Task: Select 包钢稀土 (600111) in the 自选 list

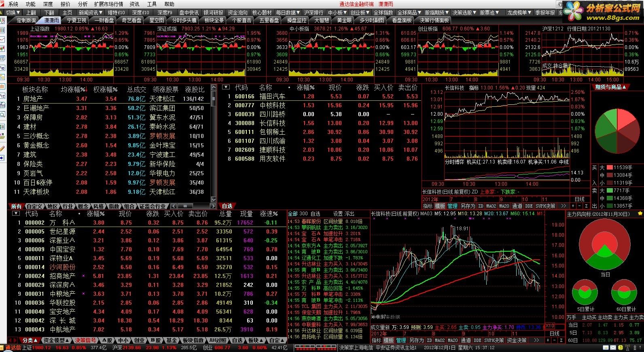Action: coord(322,132)
